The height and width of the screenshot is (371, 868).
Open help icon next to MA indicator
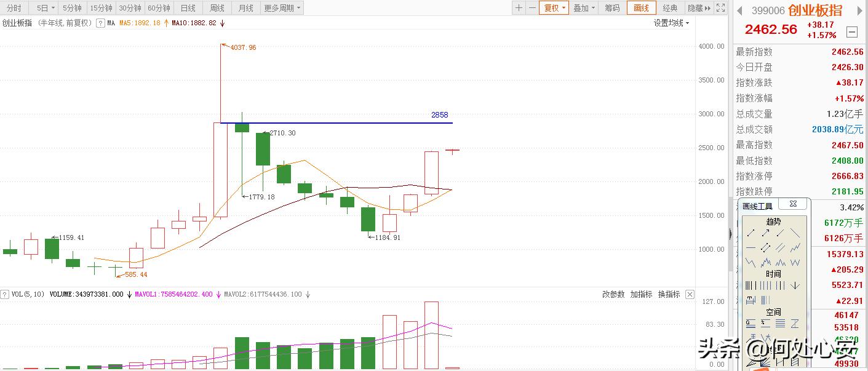point(100,23)
